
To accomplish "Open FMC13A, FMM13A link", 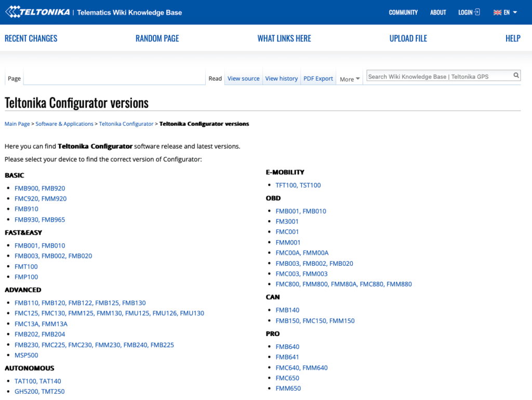I will [41, 324].
